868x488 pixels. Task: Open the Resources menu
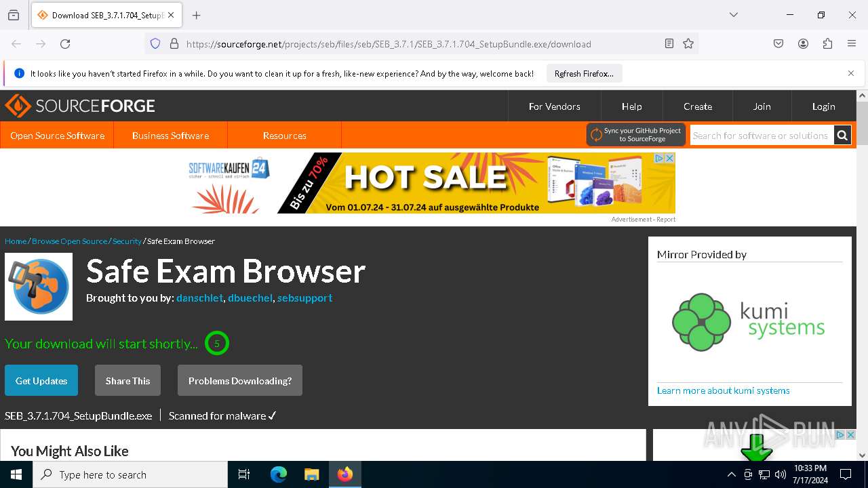(x=284, y=136)
